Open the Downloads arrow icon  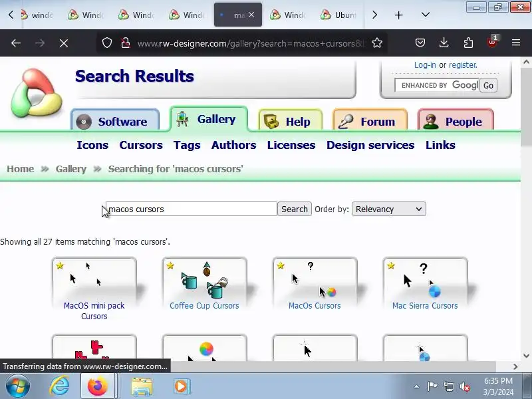click(444, 43)
